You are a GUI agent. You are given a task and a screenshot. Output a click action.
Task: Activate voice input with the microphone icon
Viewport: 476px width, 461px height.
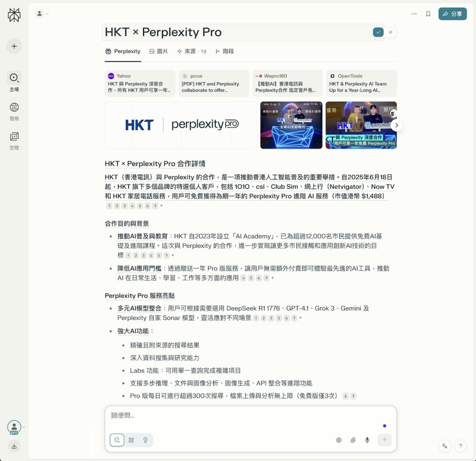[x=367, y=440]
